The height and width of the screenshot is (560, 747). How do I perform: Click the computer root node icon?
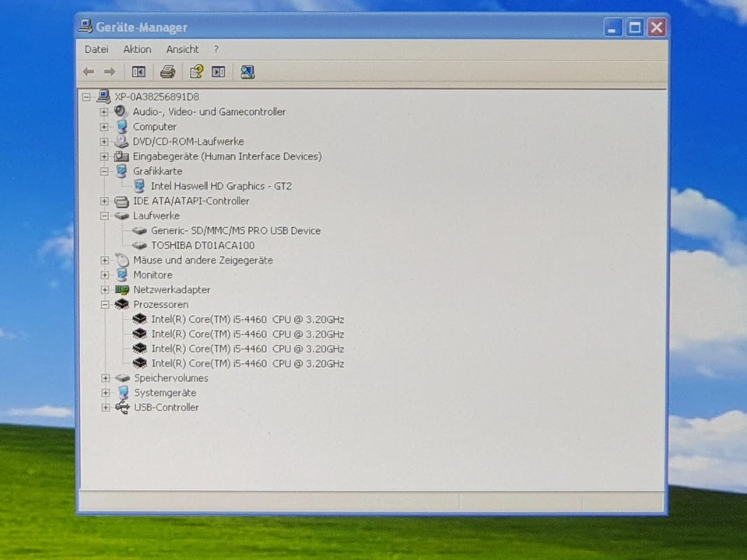[x=103, y=96]
